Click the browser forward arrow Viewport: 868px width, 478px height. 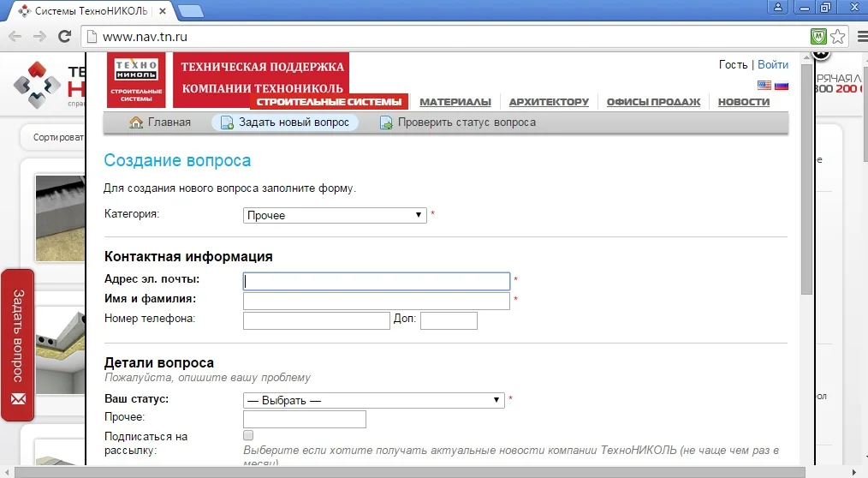(x=39, y=37)
